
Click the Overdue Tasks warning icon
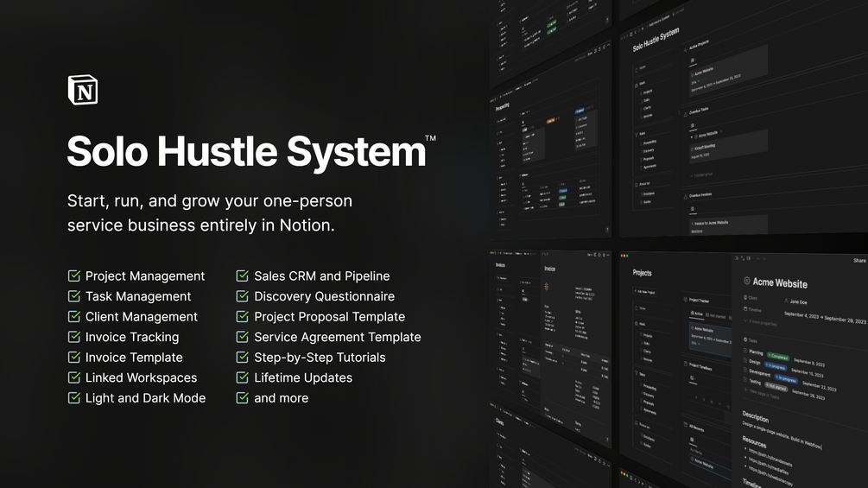pyautogui.click(x=685, y=115)
